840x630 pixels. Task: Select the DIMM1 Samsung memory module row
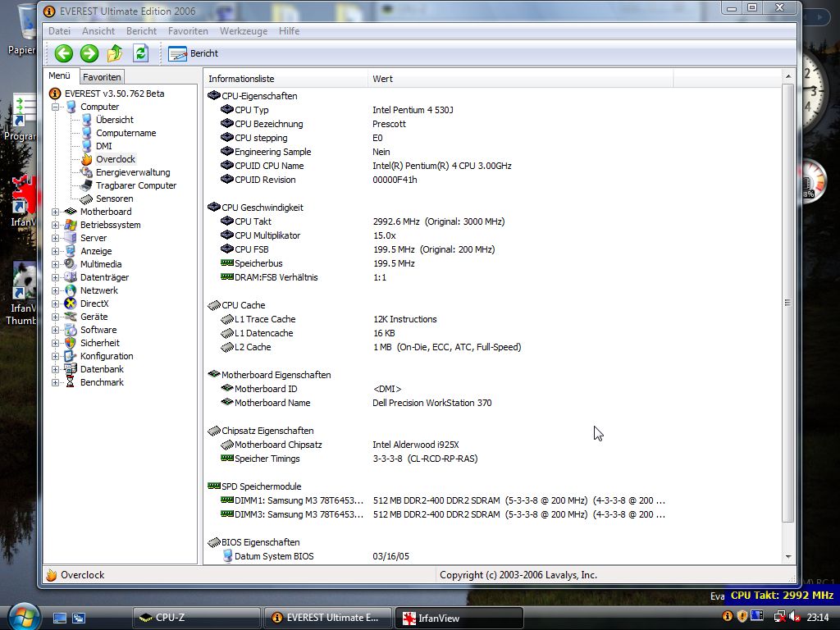[x=438, y=500]
